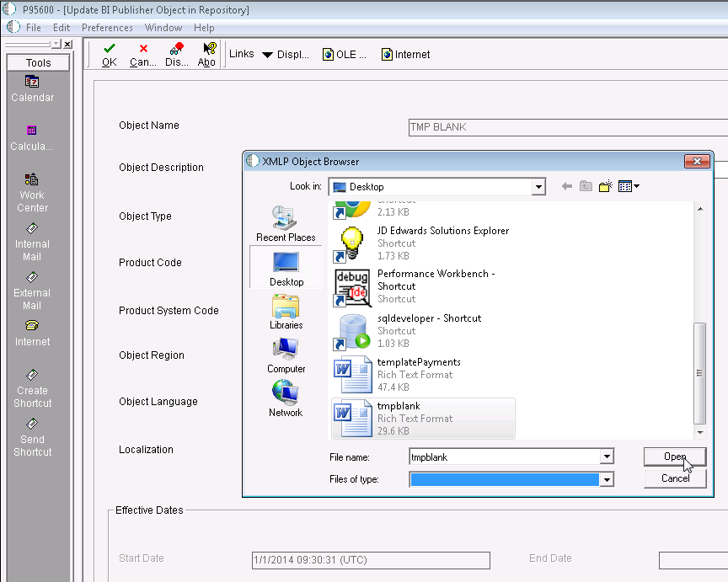The height and width of the screenshot is (582, 728).
Task: Select the tmpblank RTF file
Action: 424,418
